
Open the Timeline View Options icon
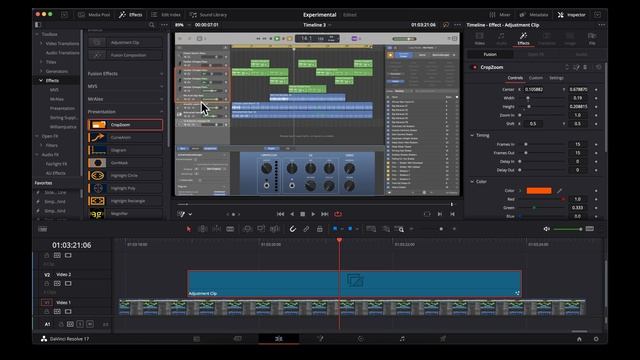click(x=42, y=229)
